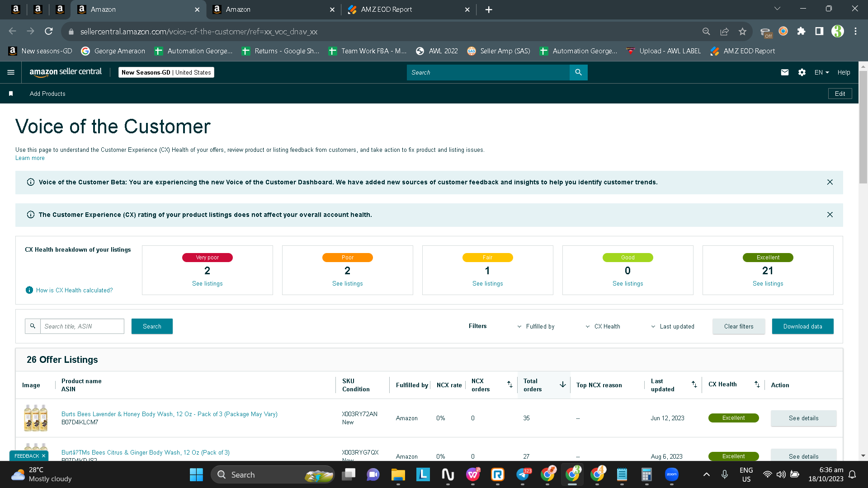Open the Seller Central hamburger menu
Viewport: 868px width, 488px height.
[x=11, y=72]
